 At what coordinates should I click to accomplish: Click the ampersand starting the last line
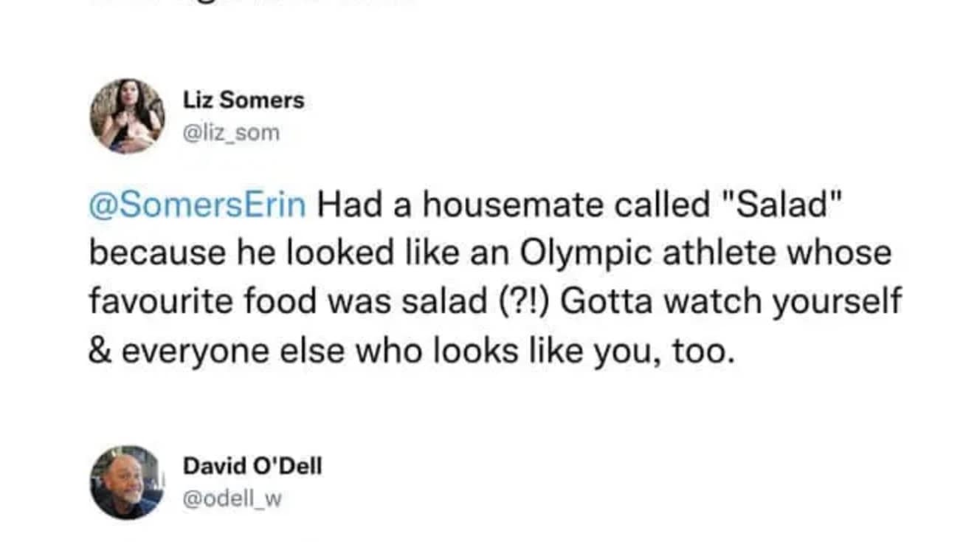[100, 351]
